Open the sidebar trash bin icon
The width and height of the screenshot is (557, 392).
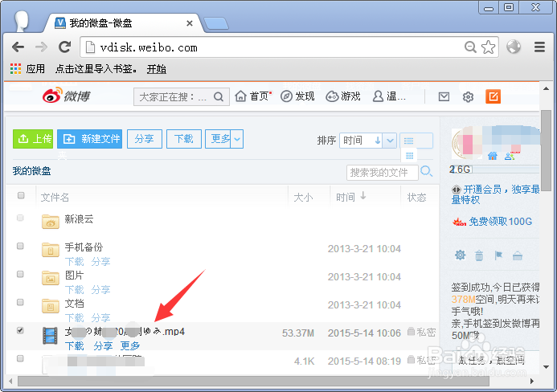click(479, 255)
